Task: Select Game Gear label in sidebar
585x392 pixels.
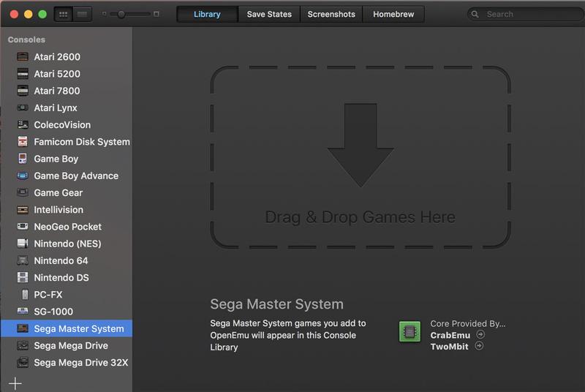Action: point(58,192)
